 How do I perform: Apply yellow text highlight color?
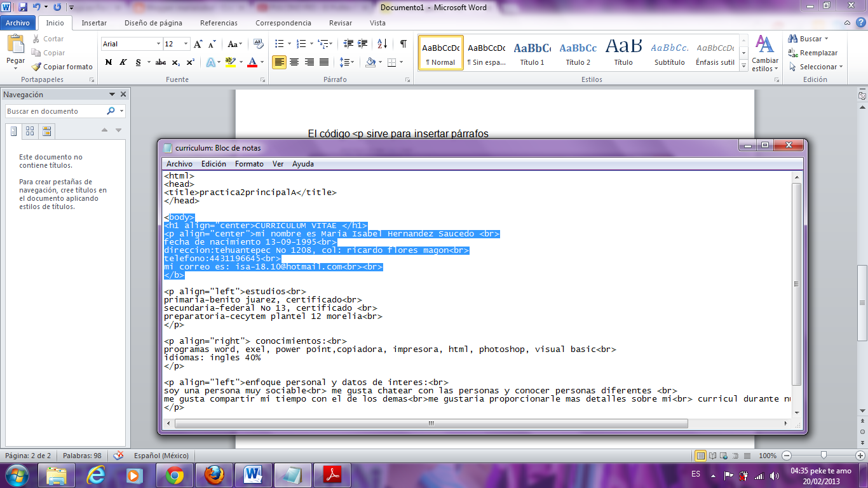(230, 62)
